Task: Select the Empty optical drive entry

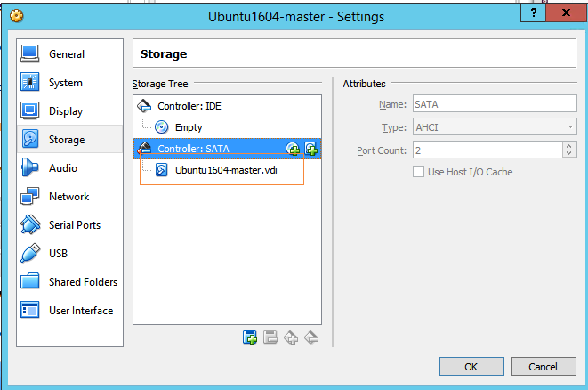Action: [x=227, y=127]
